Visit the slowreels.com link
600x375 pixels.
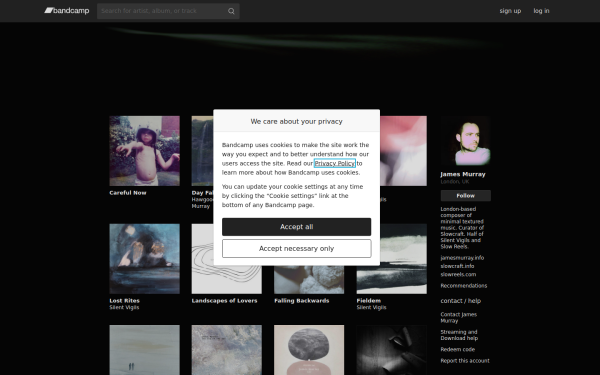click(x=458, y=274)
